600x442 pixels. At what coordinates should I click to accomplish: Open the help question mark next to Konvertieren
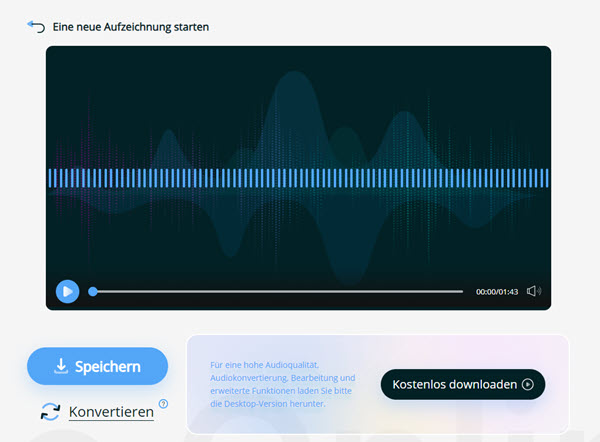point(163,404)
